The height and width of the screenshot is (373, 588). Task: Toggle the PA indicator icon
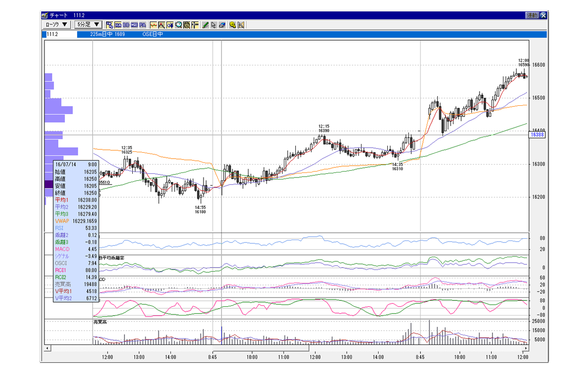142,25
